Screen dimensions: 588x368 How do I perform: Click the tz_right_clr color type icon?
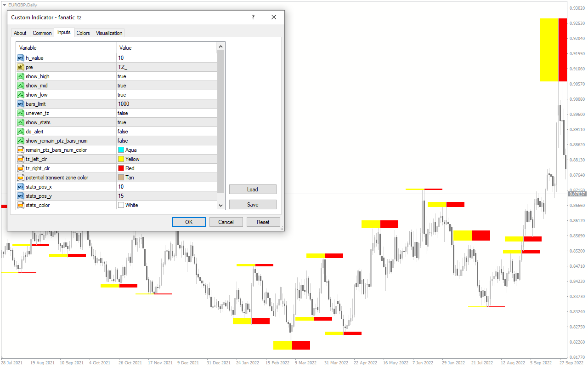tap(20, 168)
